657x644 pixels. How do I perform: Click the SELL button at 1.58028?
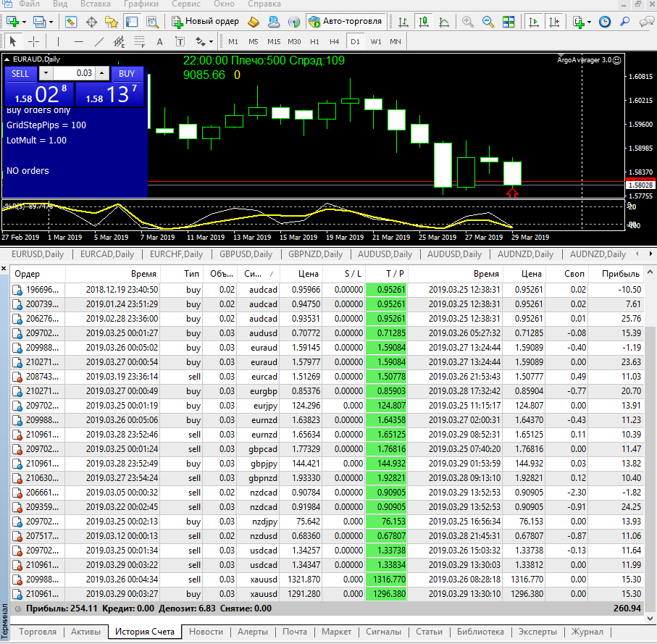20,74
